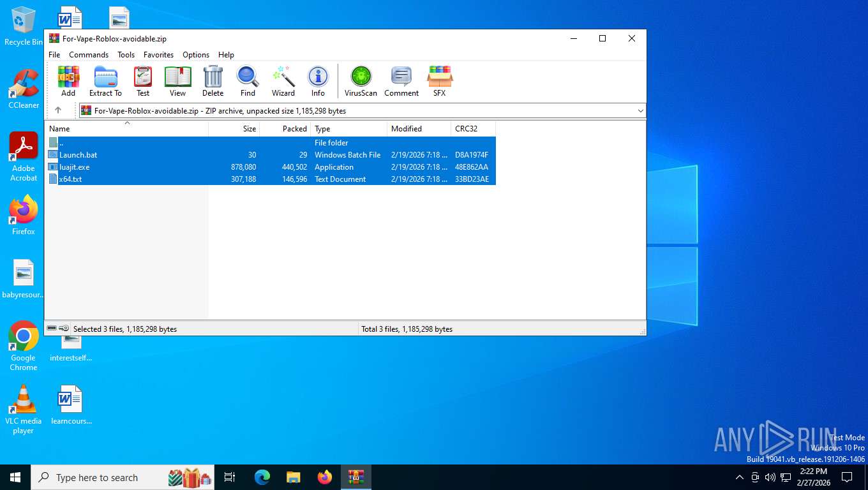Select the learncours... Word document on the desktop
868x490 pixels.
pos(71,405)
